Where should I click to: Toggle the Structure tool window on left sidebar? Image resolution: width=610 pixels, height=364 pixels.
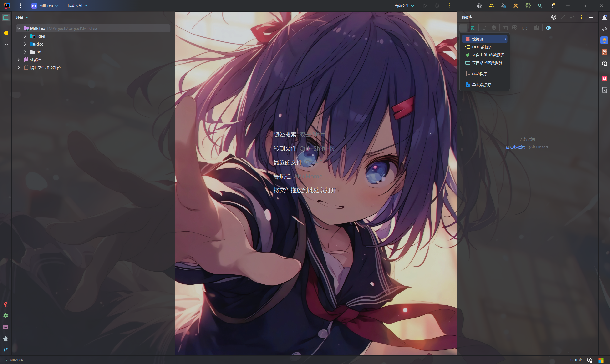pos(6,33)
